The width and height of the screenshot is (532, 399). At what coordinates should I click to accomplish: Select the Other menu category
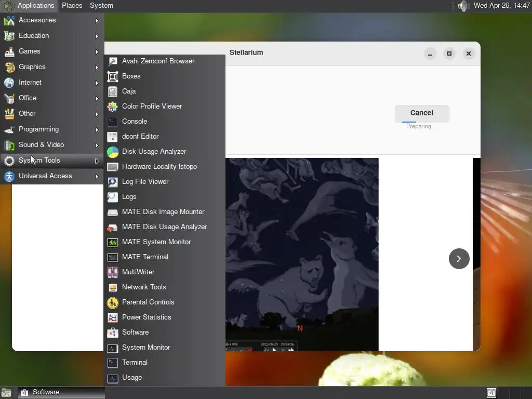(52, 114)
